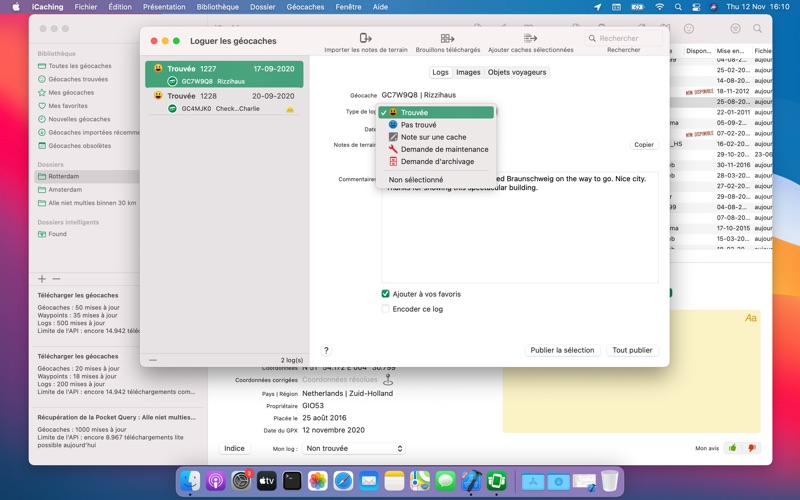Select Demande de maintenance log type
The width and height of the screenshot is (800, 500).
pos(436,149)
